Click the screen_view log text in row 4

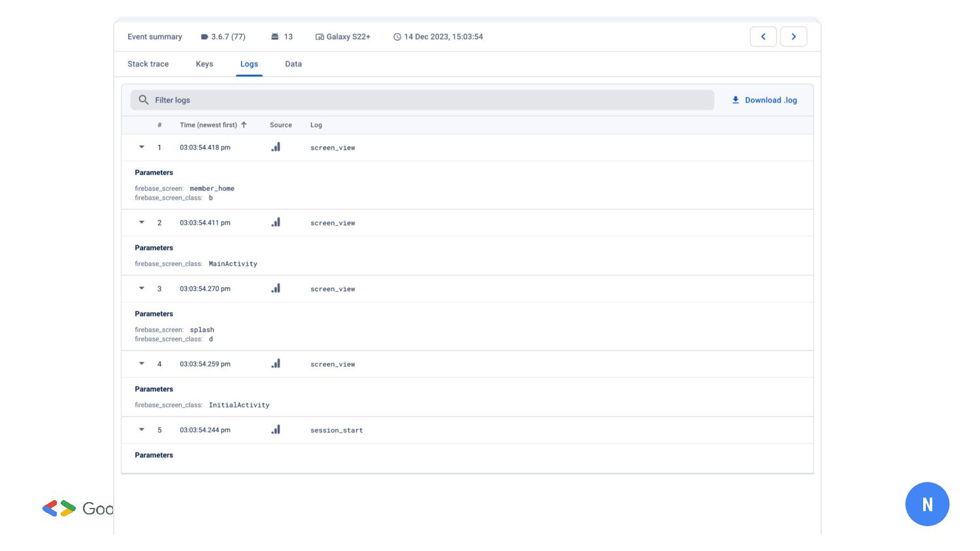tap(333, 364)
